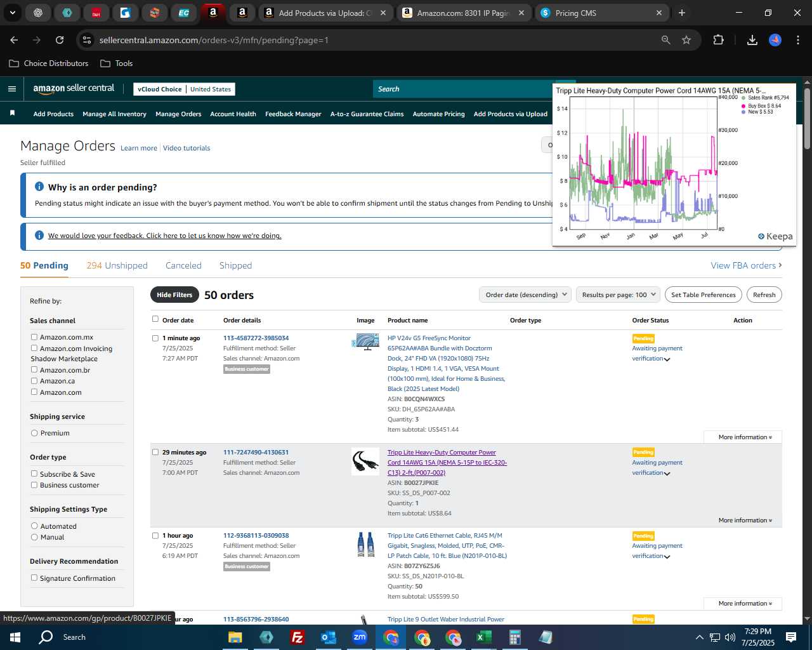Check the Business customer order type
Viewport: 812px width, 650px height.
[x=34, y=484]
